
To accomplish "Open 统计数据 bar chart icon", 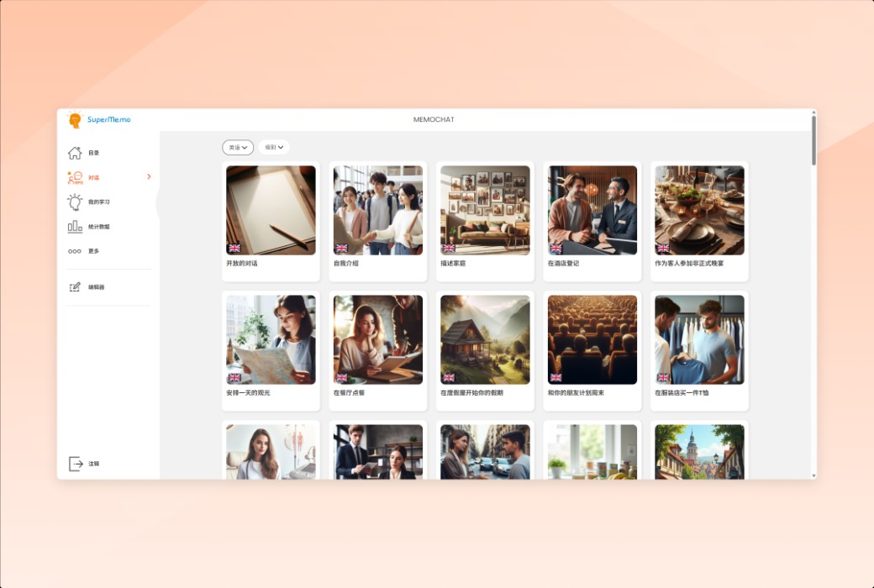I will point(75,227).
